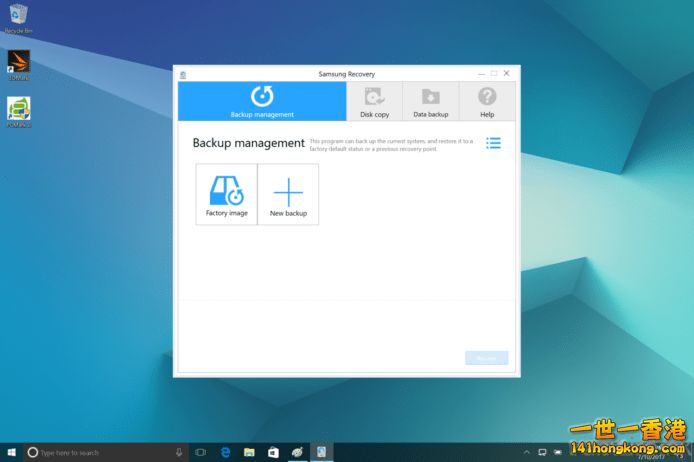Viewport: 694px width, 462px height.
Task: Create a New backup with the plus tile
Action: click(288, 194)
